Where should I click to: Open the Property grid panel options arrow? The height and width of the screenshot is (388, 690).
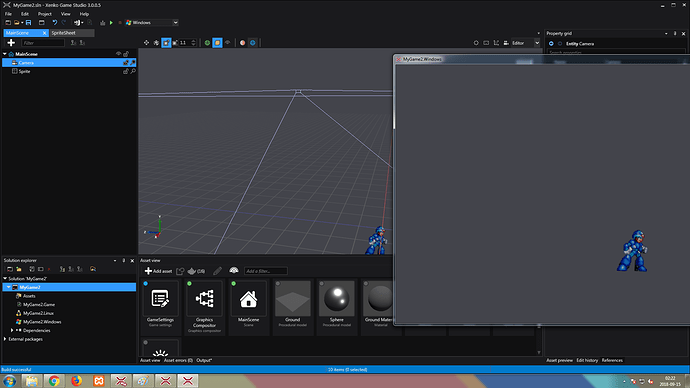666,33
